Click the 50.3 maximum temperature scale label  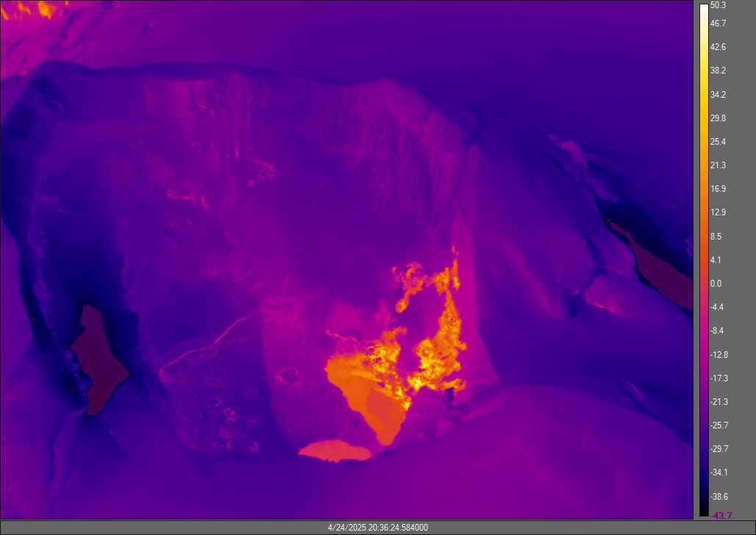pyautogui.click(x=718, y=6)
